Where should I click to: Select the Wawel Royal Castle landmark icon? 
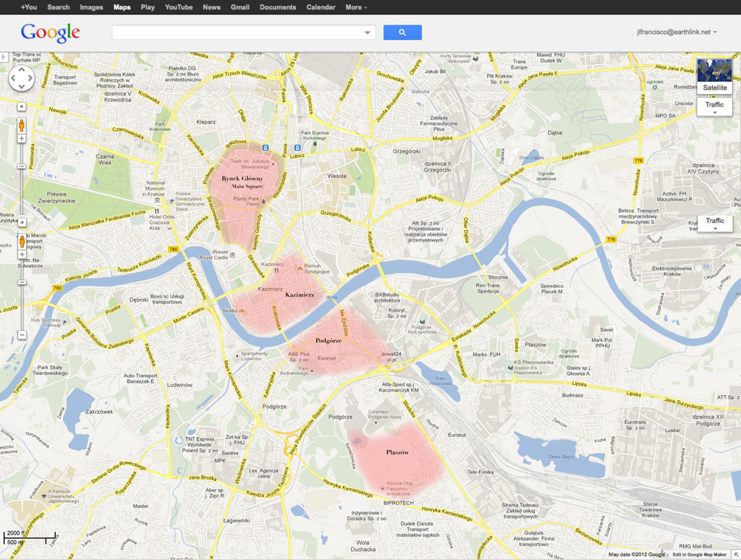click(232, 255)
